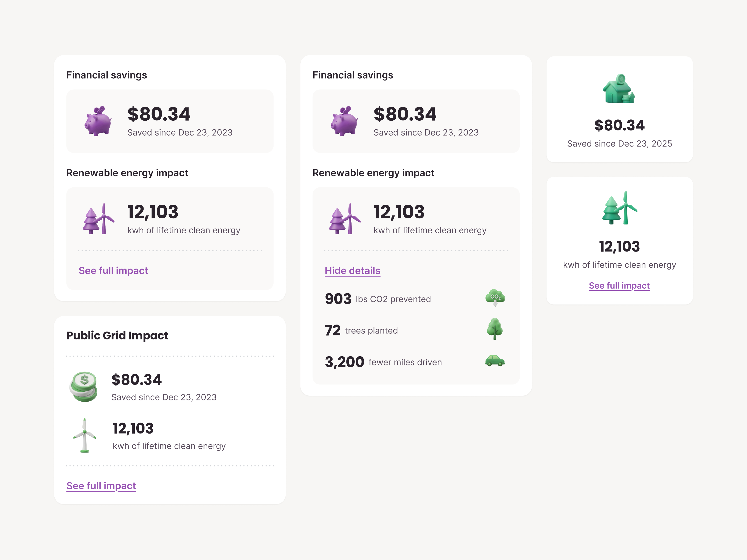Click the green dollar coin stack icon
The height and width of the screenshot is (560, 747).
83,386
